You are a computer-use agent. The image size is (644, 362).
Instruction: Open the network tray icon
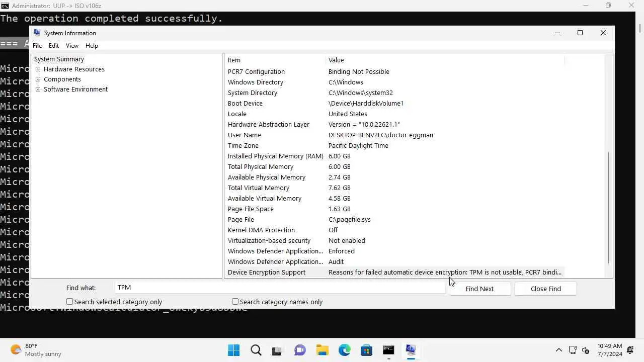click(x=573, y=350)
